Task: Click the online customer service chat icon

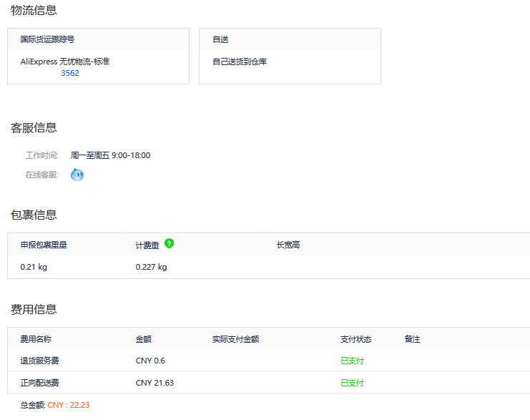Action: [x=77, y=175]
